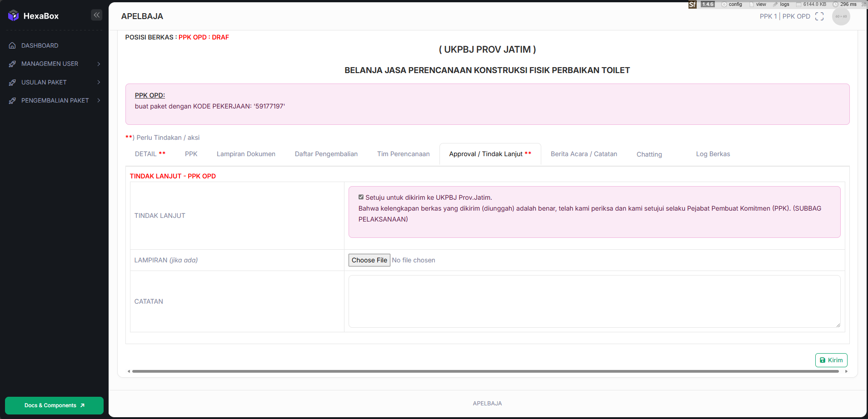868x419 pixels.
Task: Click the Dashboard home icon
Action: (12, 45)
